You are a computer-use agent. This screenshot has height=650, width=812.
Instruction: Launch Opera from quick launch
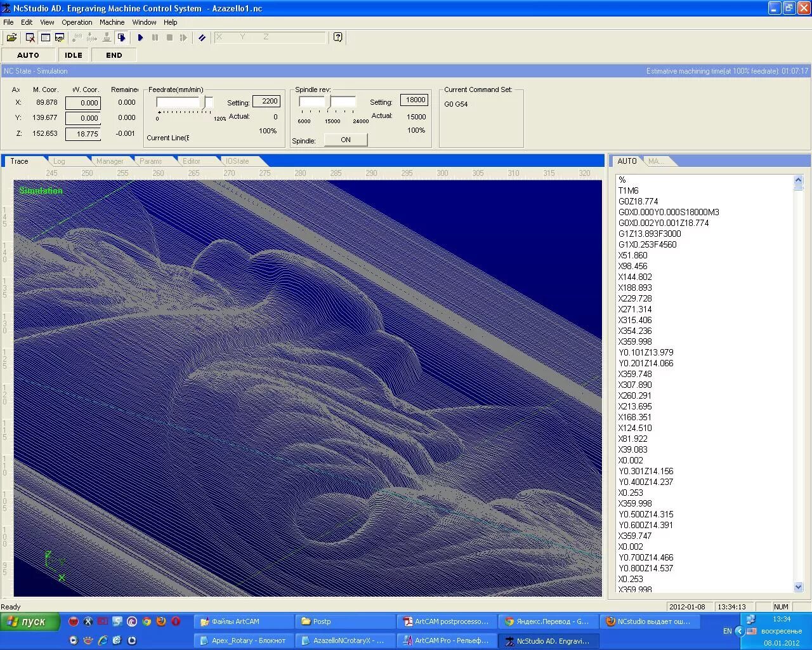pos(176,621)
